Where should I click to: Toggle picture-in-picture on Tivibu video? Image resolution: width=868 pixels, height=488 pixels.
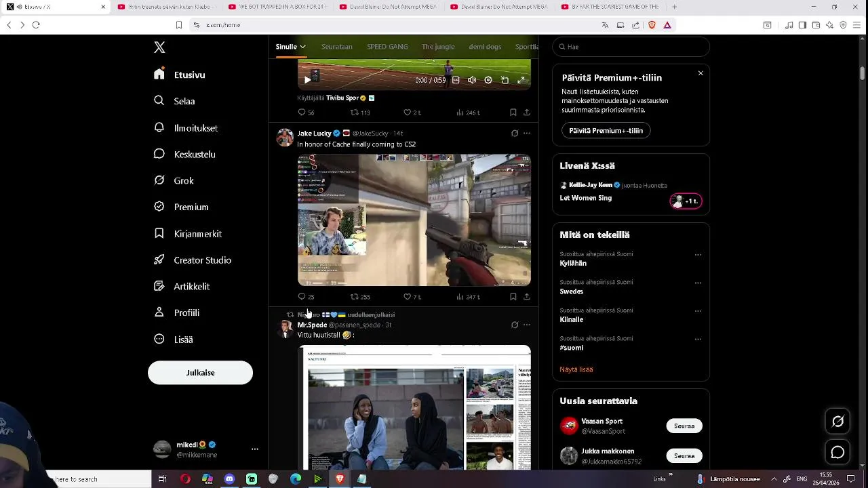pyautogui.click(x=505, y=80)
